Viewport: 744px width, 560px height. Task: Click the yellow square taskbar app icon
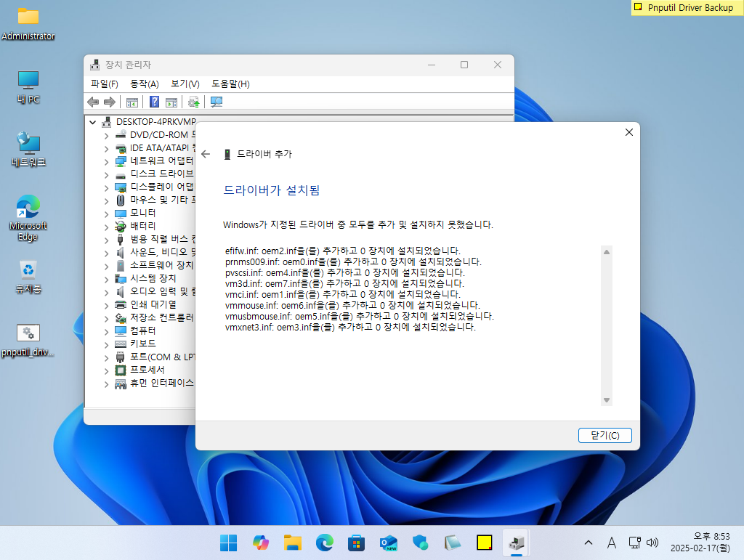[485, 543]
